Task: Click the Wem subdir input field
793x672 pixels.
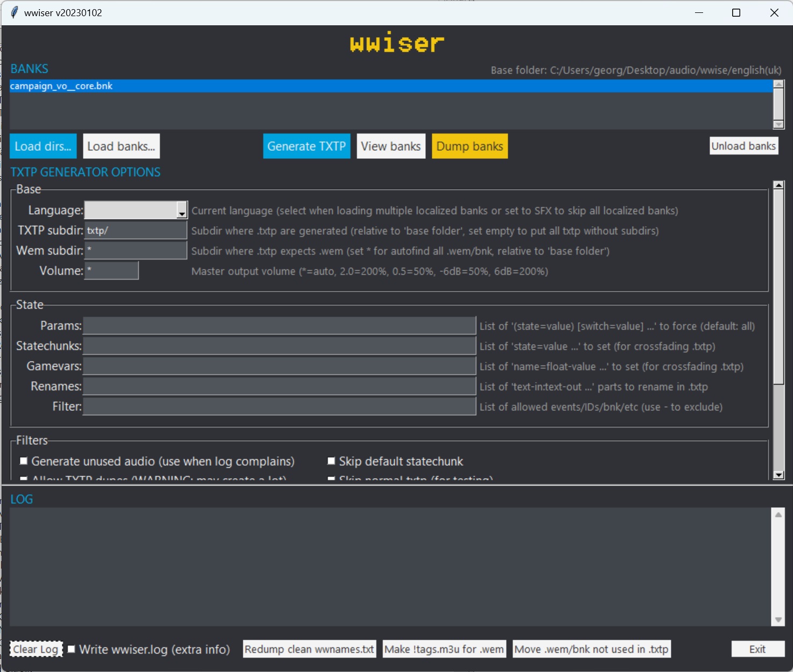Action: [136, 250]
